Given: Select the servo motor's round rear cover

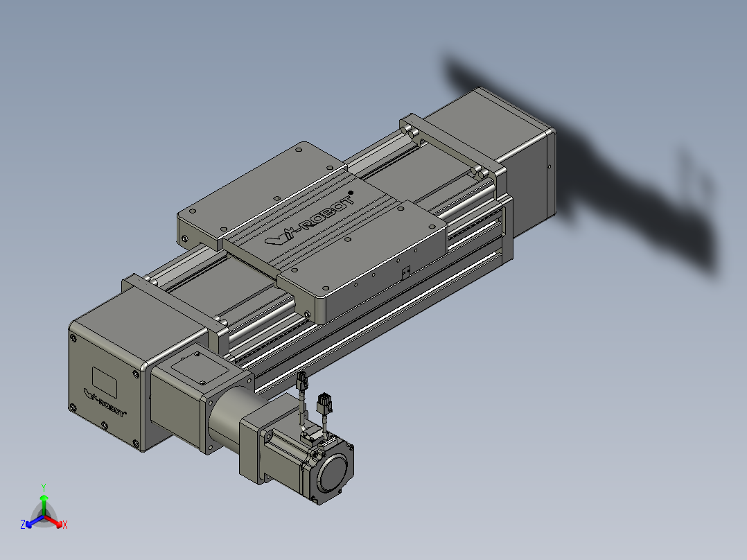Looking at the screenshot, I should (333, 473).
